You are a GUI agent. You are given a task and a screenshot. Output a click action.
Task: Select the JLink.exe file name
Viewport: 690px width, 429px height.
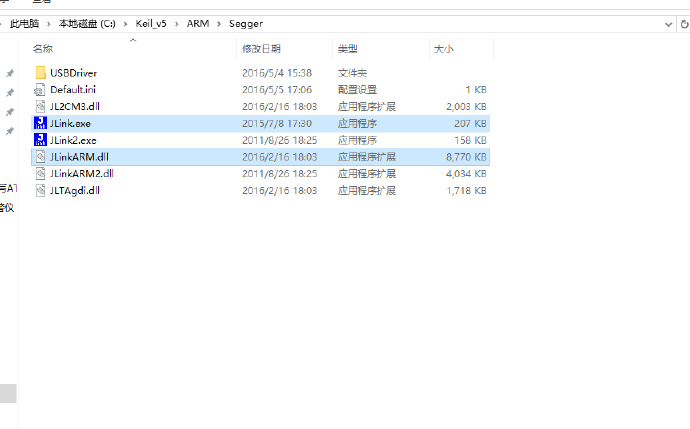point(70,124)
